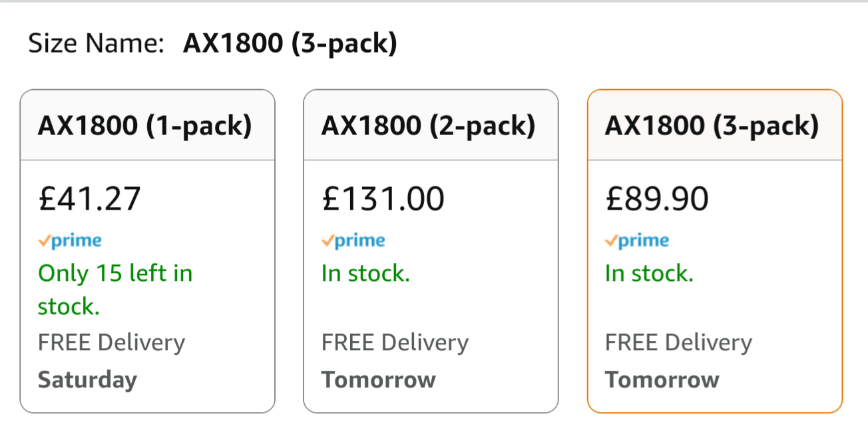Click the prime logo under £89.90
This screenshot has width=868, height=438.
coord(637,241)
